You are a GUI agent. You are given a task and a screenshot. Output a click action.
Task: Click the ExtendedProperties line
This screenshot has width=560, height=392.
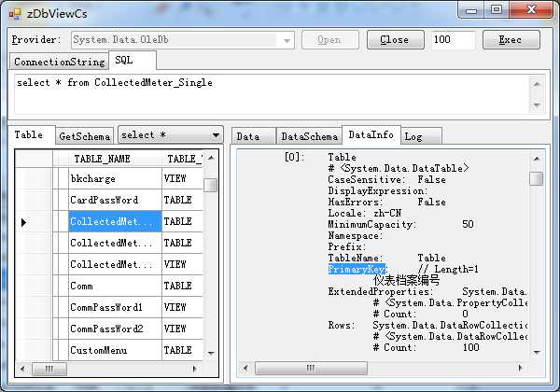coord(427,291)
